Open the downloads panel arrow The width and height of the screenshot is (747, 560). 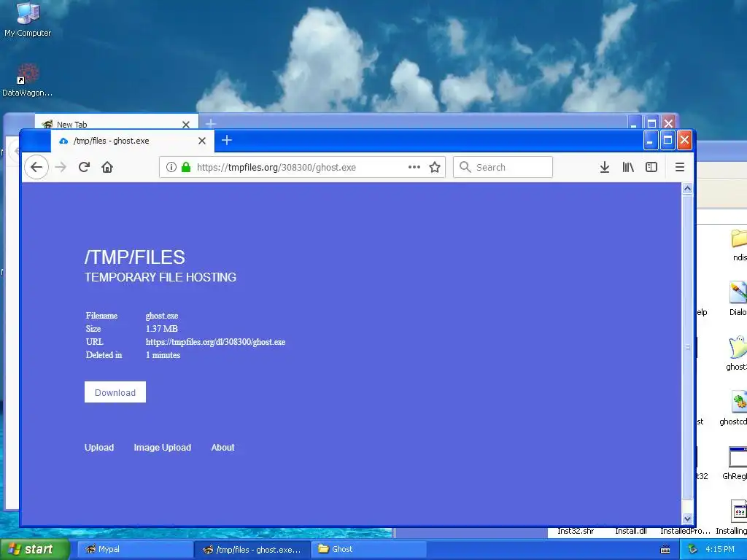(x=605, y=167)
